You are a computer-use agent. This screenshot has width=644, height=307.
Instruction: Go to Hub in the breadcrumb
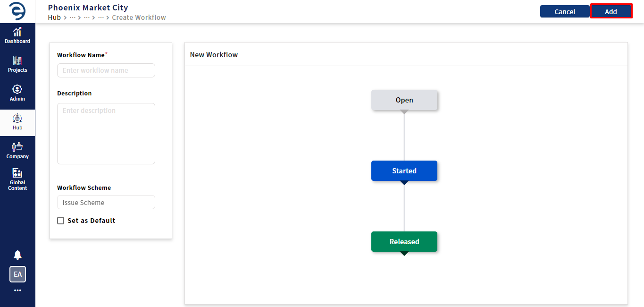[x=54, y=17]
